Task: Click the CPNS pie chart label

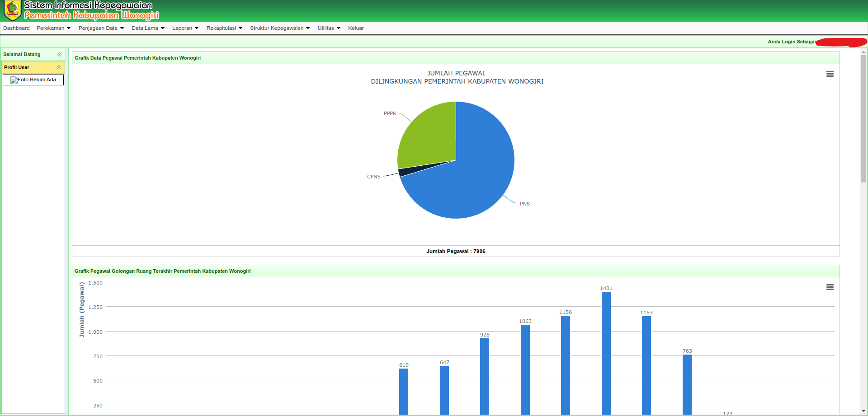Action: coord(373,177)
